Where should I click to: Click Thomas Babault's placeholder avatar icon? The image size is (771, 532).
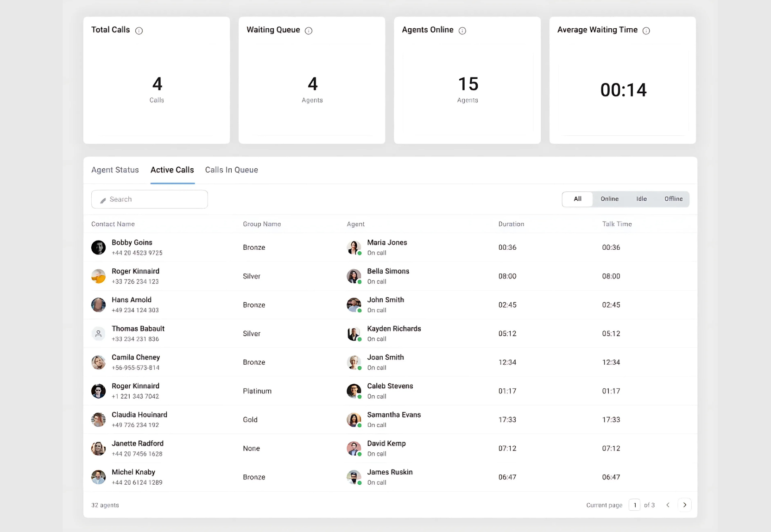coord(98,333)
